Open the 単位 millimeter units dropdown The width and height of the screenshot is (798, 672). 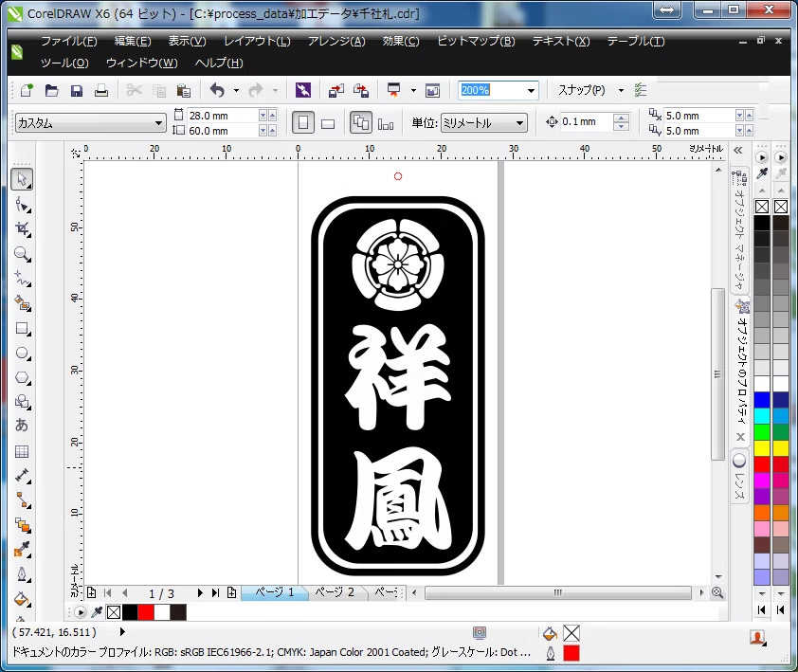click(519, 122)
